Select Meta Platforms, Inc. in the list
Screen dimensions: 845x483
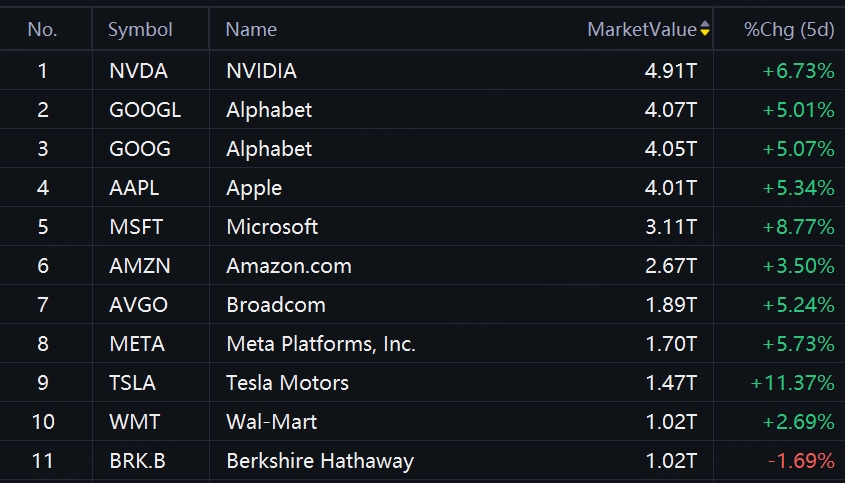(x=321, y=344)
